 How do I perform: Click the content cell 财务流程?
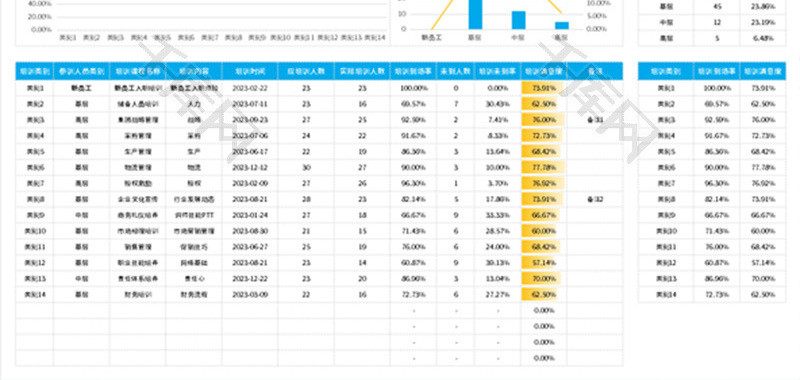click(x=193, y=294)
